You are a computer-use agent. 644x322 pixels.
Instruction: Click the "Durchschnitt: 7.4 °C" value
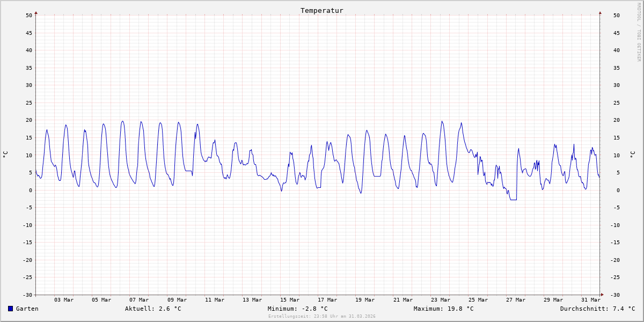point(597,309)
